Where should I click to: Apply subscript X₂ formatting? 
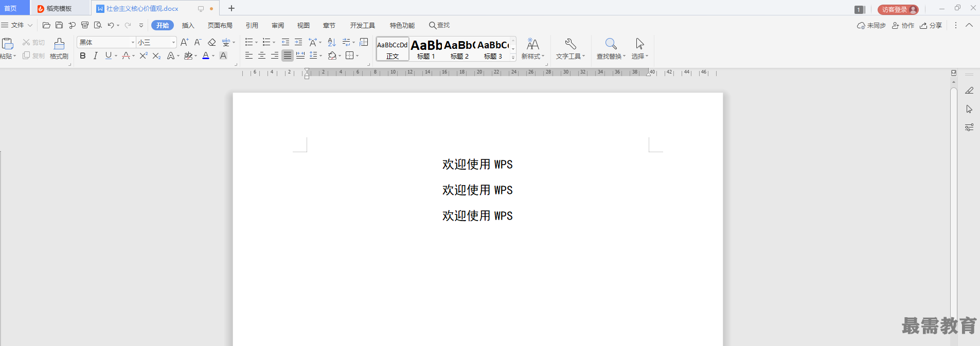157,56
